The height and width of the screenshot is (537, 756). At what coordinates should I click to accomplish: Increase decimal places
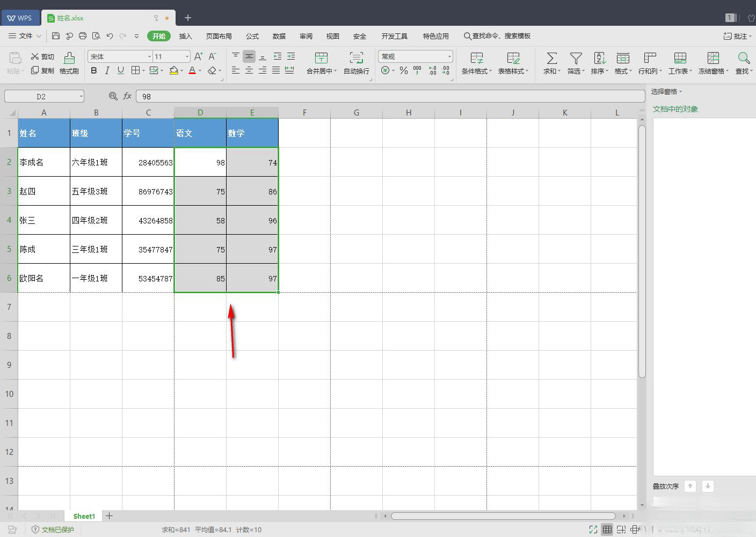[x=432, y=70]
